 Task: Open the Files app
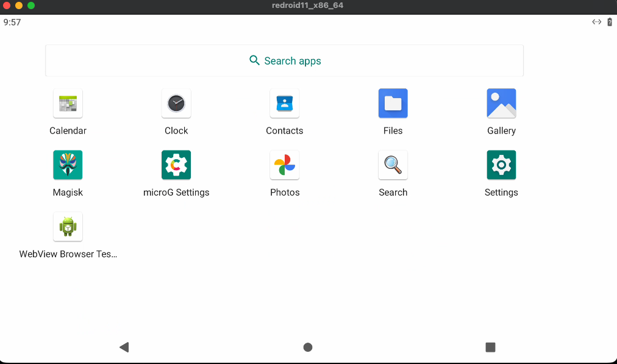point(393,104)
